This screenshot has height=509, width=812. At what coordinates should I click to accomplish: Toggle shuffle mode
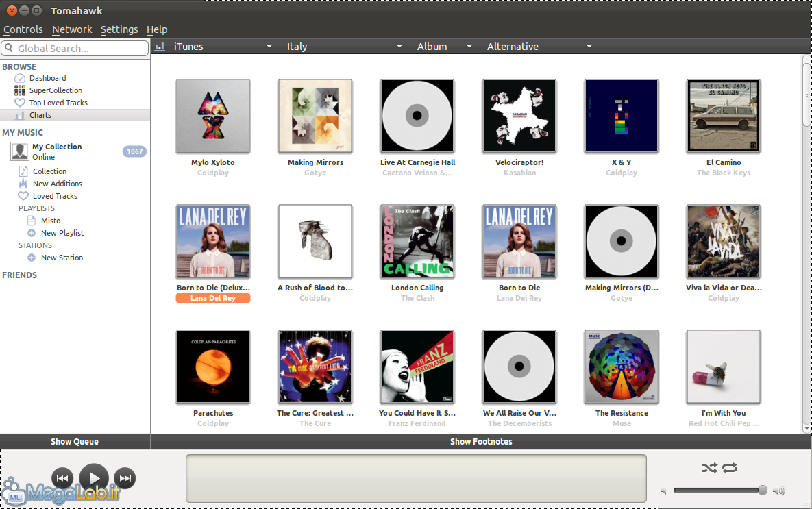[709, 468]
